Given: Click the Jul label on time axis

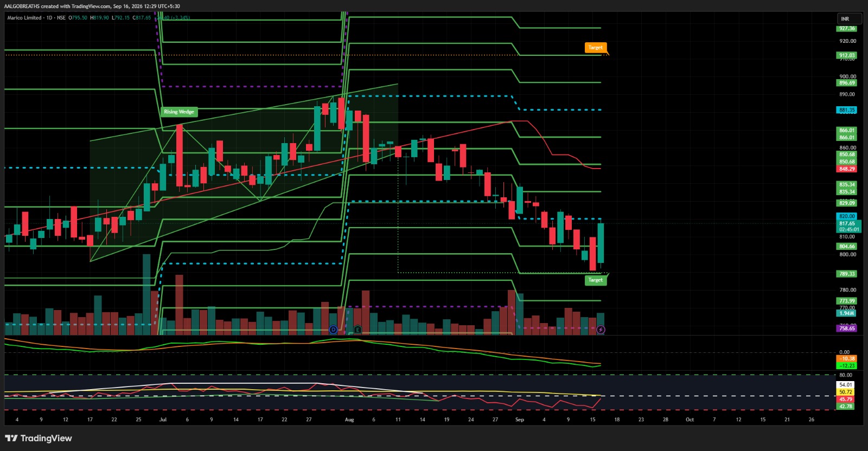Looking at the screenshot, I should click(x=163, y=420).
